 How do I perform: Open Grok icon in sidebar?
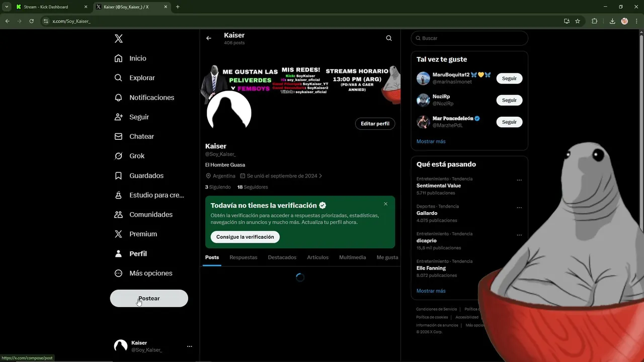click(x=118, y=156)
